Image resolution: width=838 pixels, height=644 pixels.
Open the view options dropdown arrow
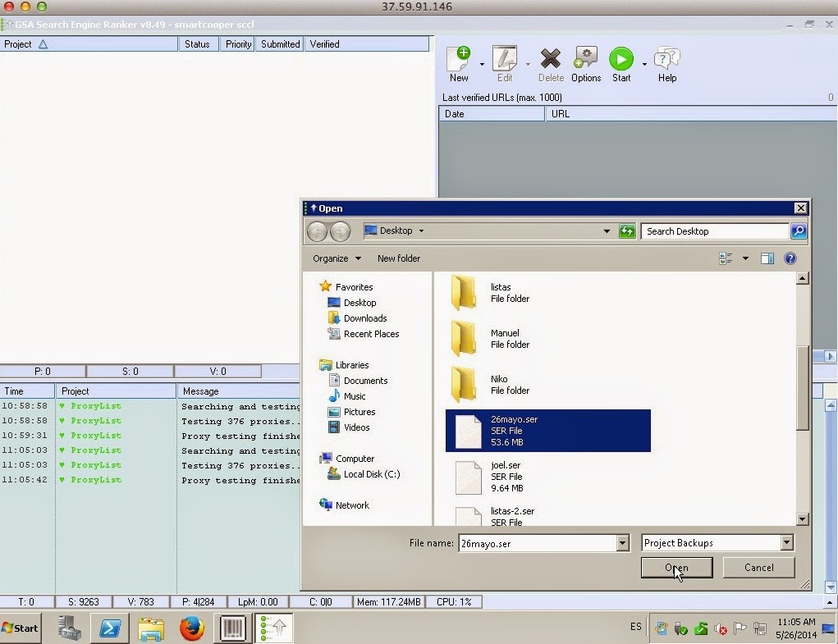pyautogui.click(x=745, y=258)
